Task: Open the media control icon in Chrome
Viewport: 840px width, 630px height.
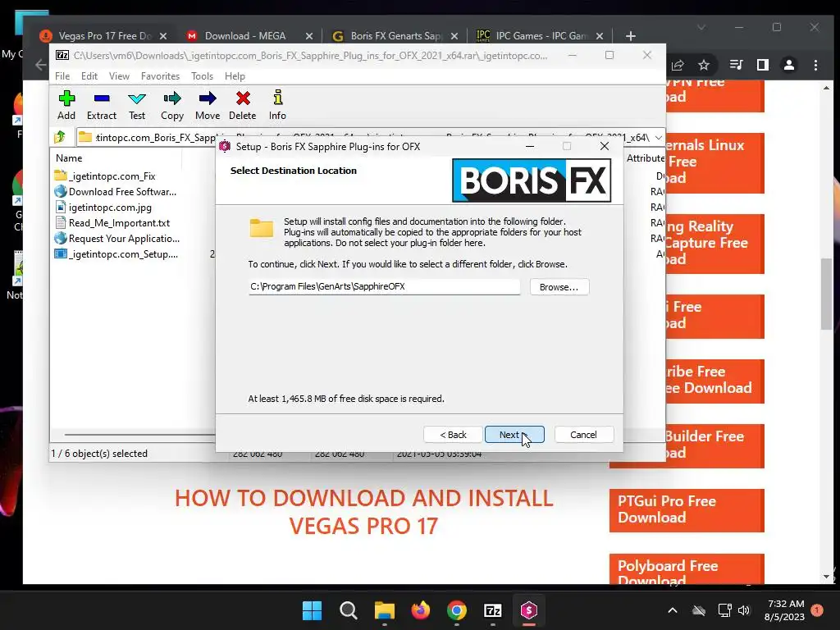Action: 736,65
